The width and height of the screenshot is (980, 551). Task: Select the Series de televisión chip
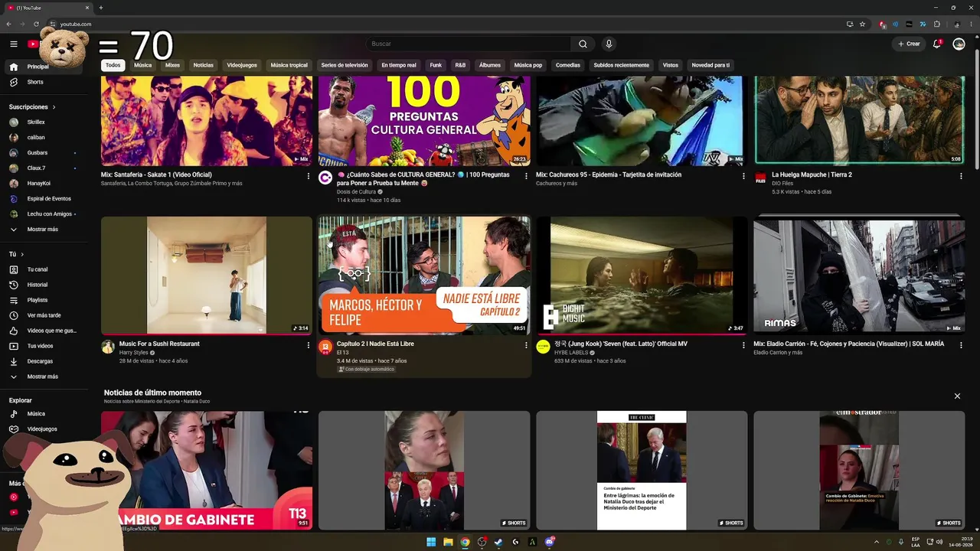[345, 65]
